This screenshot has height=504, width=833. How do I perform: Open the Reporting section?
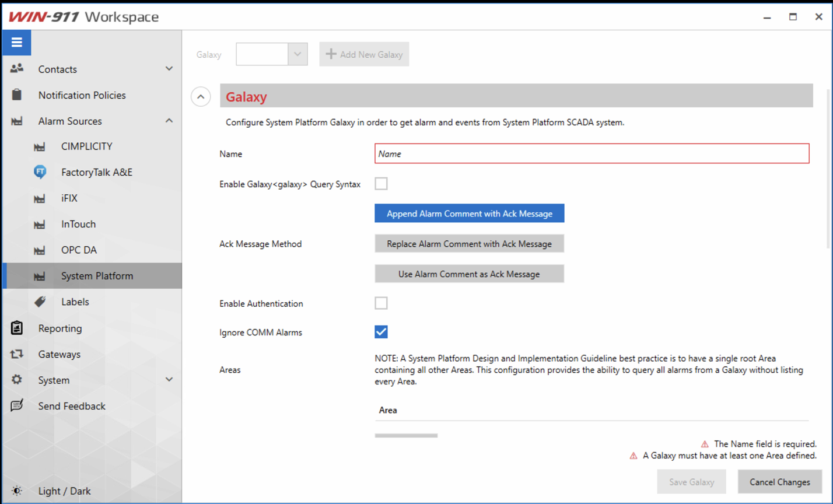tap(92, 328)
